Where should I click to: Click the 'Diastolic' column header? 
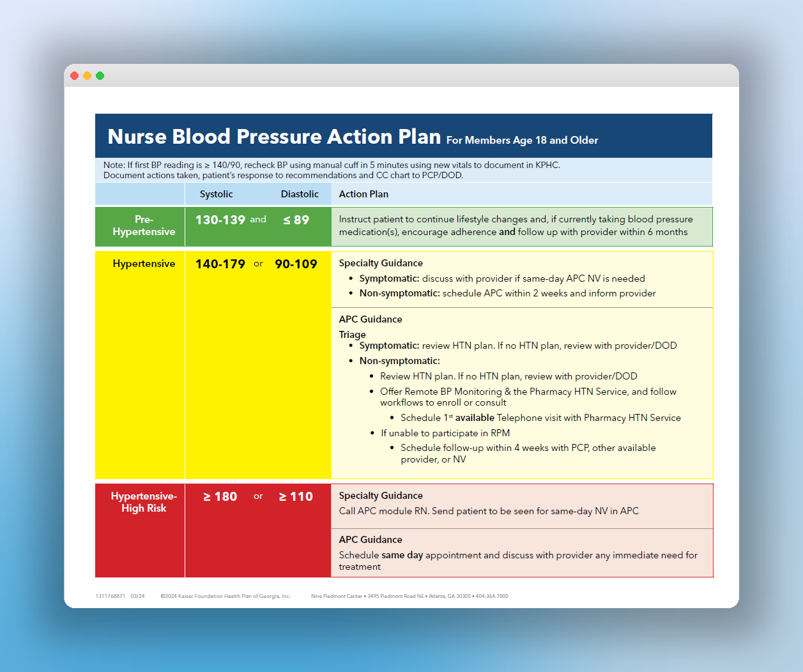click(300, 194)
